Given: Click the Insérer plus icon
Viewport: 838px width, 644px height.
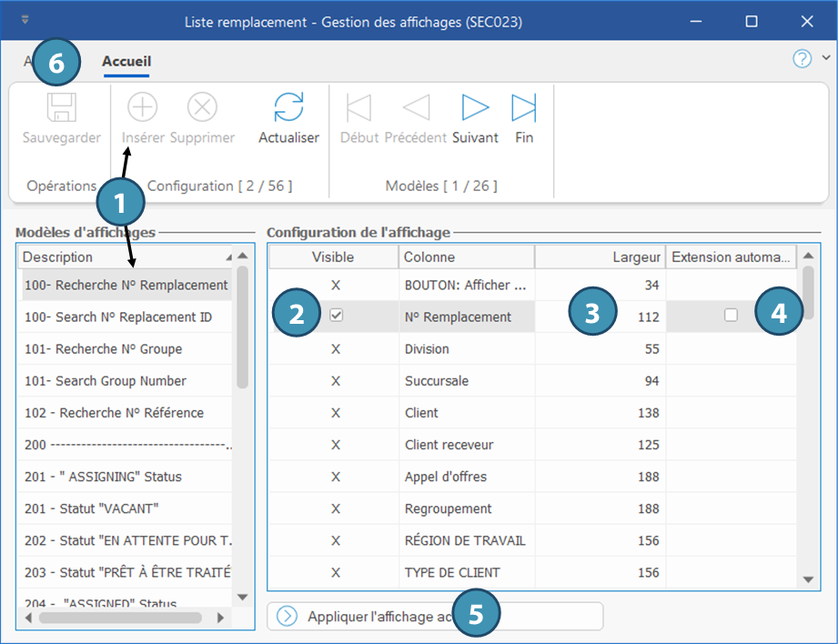Looking at the screenshot, I should pos(142,108).
